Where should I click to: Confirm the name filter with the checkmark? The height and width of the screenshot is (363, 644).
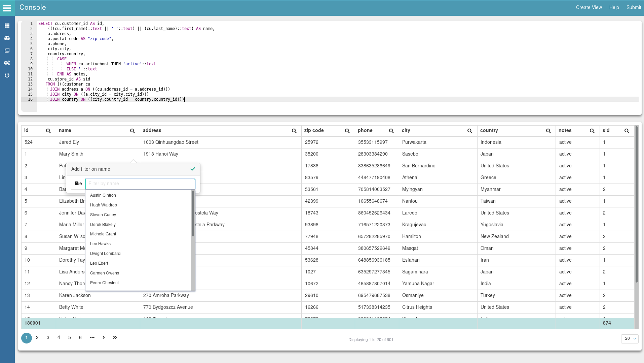click(x=192, y=169)
